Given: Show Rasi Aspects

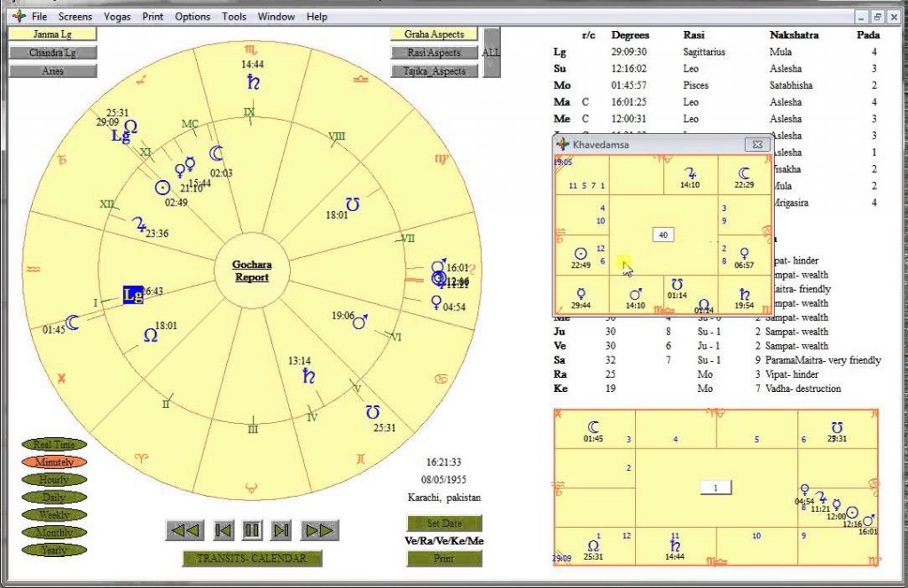Looking at the screenshot, I should coord(434,52).
